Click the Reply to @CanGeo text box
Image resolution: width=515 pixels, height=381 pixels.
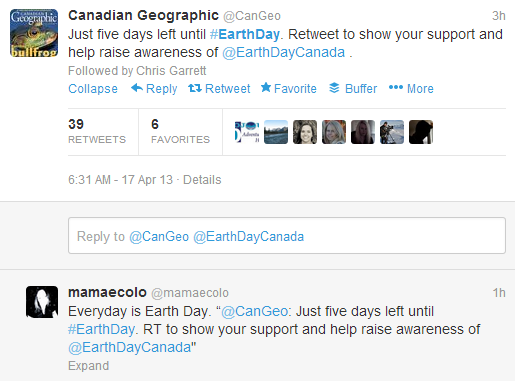(x=287, y=236)
